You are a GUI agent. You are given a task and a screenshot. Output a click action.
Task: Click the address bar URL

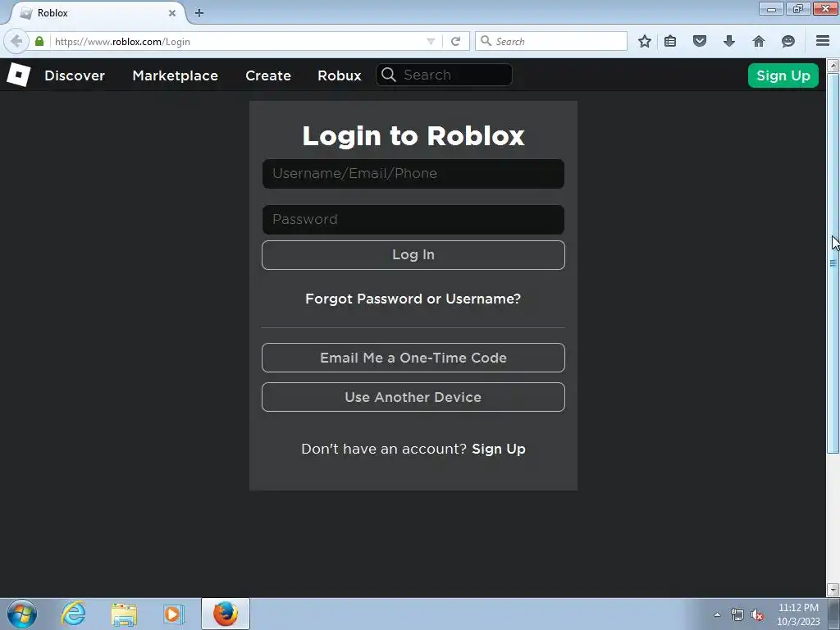[x=122, y=41]
